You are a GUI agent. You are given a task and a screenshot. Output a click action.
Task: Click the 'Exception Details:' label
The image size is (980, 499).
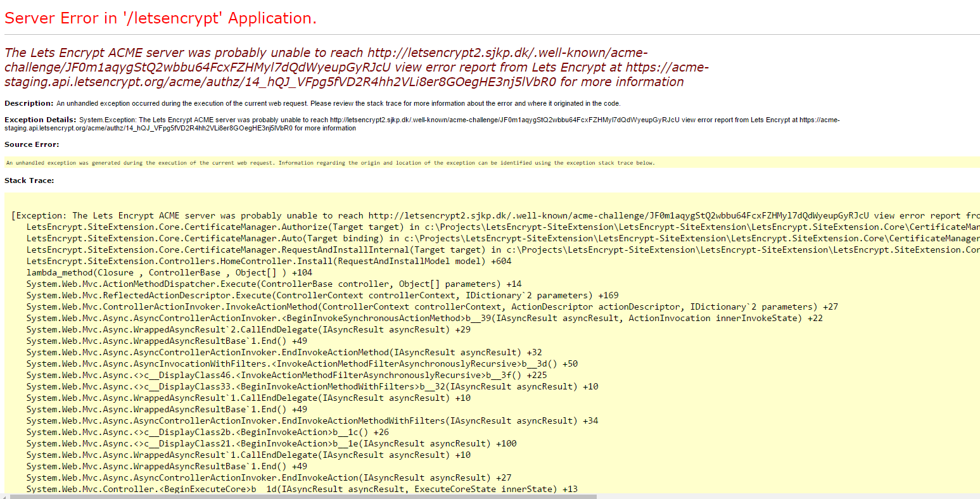[x=41, y=120]
